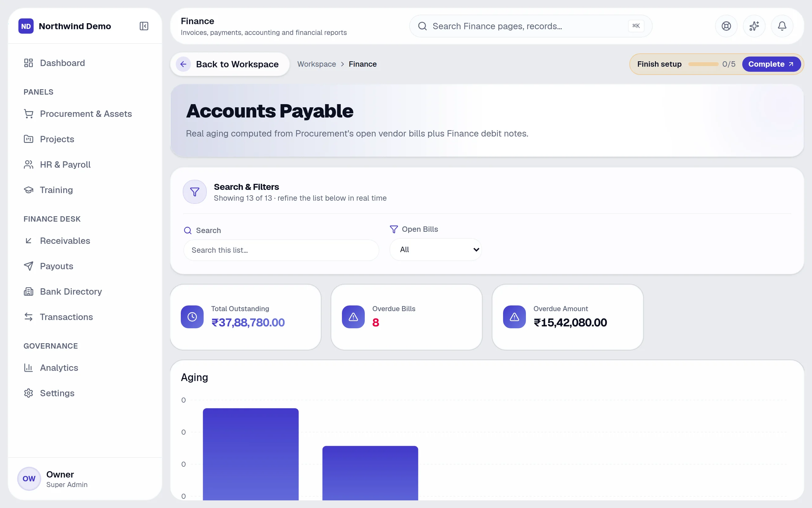Click the Overdue Amount warning icon

(514, 317)
